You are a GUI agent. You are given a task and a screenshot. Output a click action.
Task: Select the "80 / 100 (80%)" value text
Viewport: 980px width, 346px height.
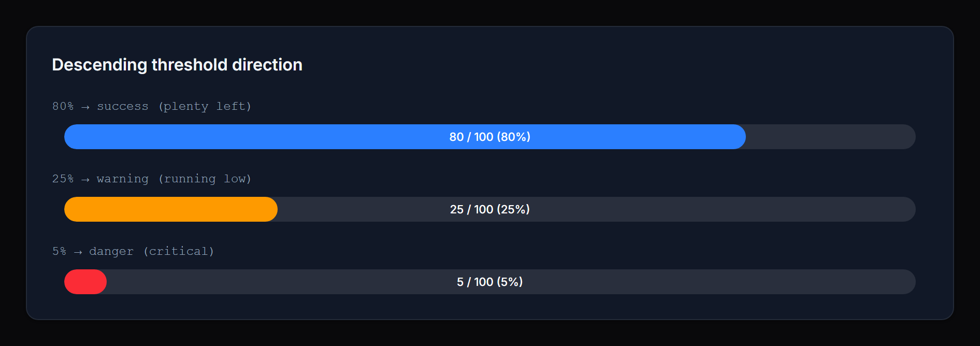(x=489, y=137)
